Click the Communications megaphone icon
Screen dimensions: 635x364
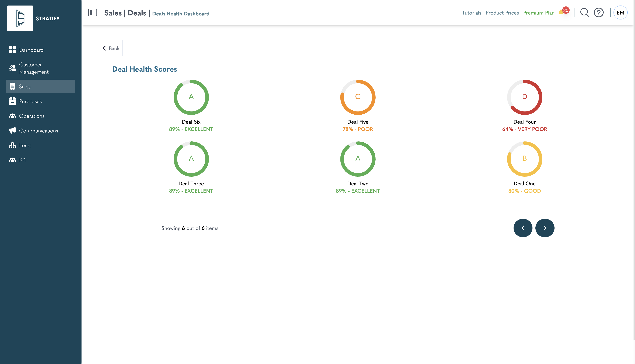point(12,131)
